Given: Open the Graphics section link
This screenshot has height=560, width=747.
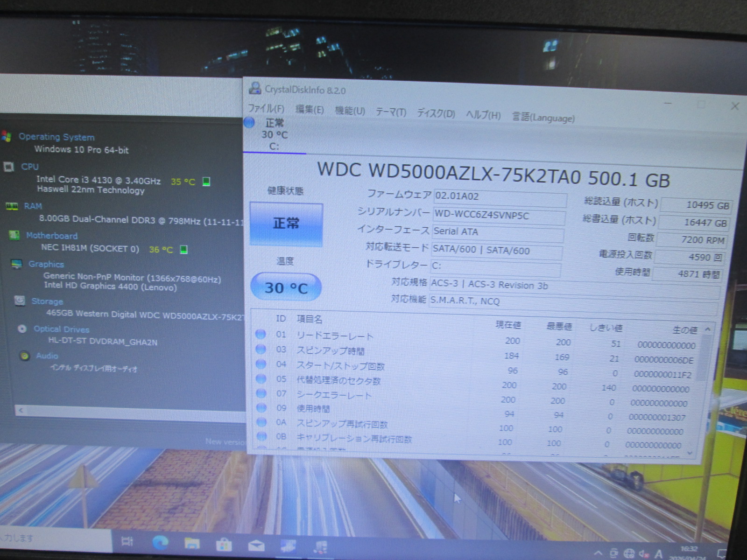Looking at the screenshot, I should [x=46, y=264].
